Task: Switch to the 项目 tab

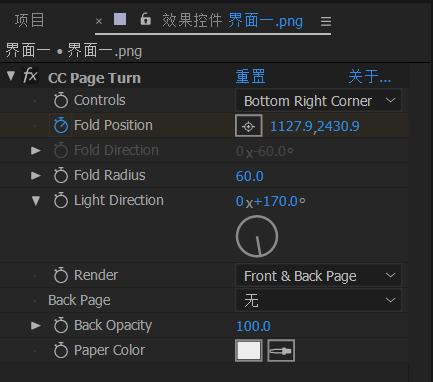Action: [29, 21]
